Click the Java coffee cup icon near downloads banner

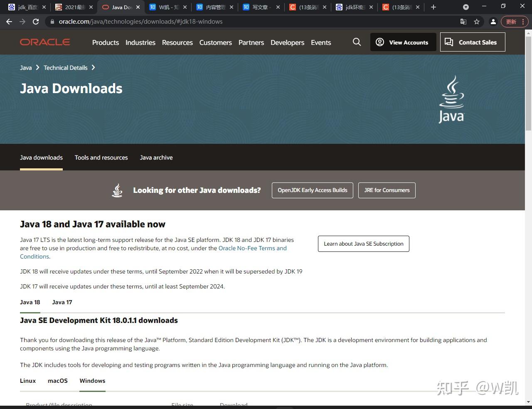pos(117,190)
